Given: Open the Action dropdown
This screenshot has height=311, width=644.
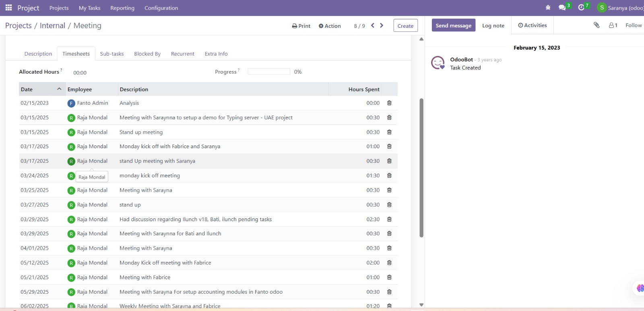Looking at the screenshot, I should click(x=330, y=26).
